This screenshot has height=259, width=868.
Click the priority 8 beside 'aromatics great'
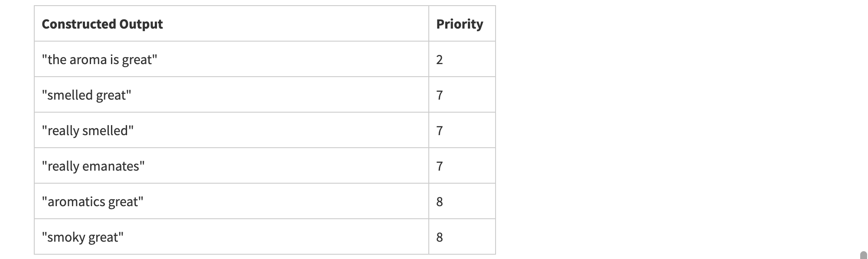click(x=439, y=202)
